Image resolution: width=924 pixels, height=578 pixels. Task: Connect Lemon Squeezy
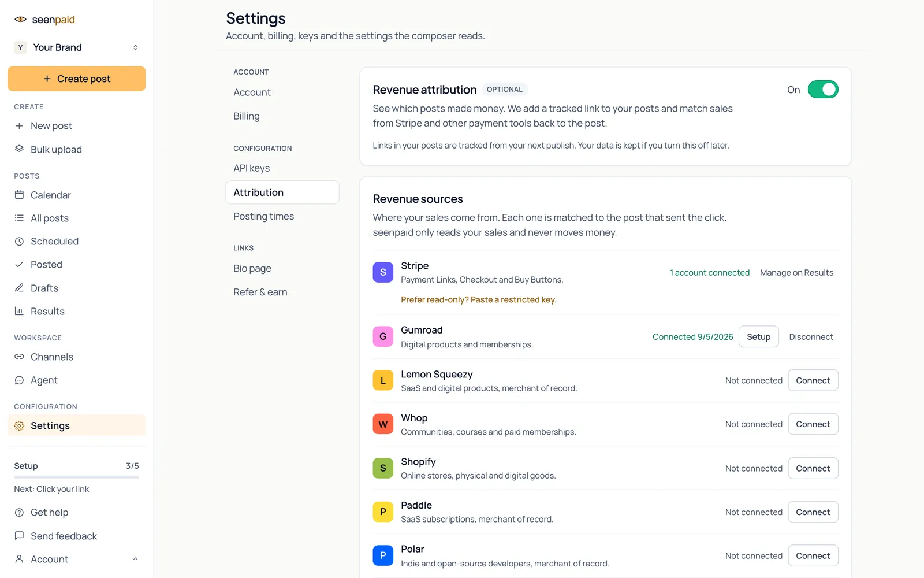click(813, 380)
